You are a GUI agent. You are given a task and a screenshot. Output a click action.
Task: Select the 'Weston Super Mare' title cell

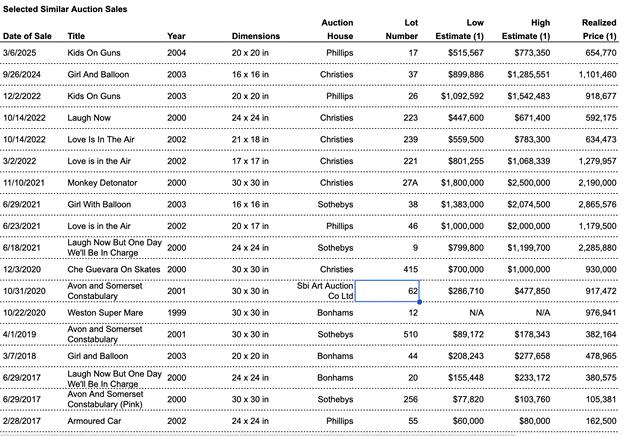click(107, 312)
